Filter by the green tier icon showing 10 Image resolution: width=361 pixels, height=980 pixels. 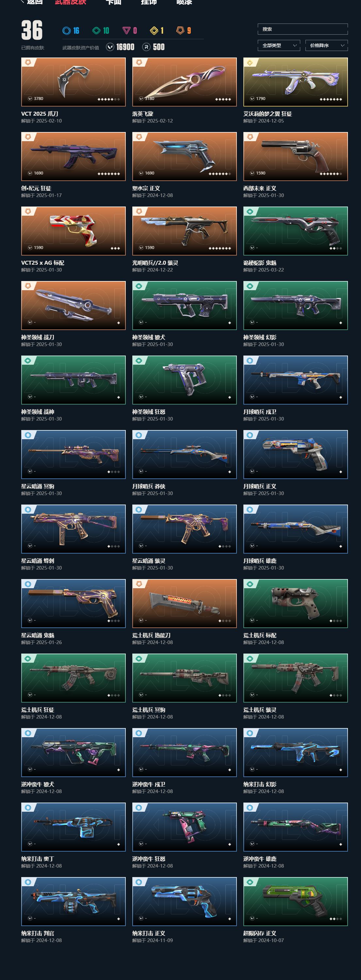pyautogui.click(x=97, y=31)
